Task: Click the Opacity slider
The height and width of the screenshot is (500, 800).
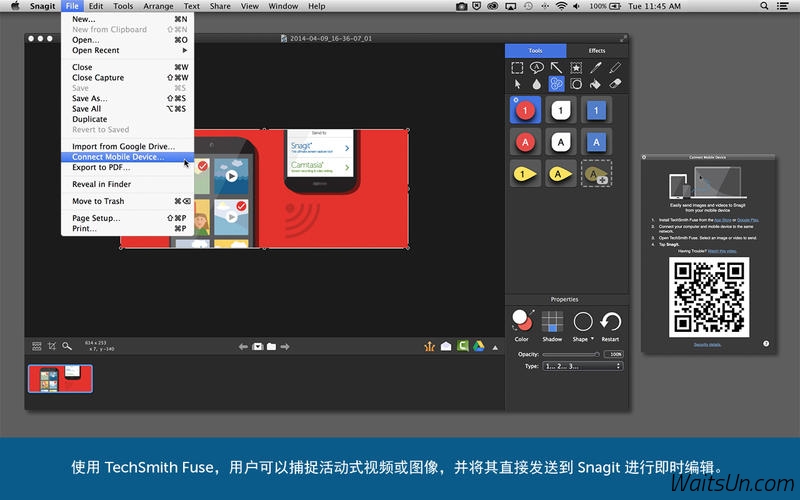Action: click(571, 354)
